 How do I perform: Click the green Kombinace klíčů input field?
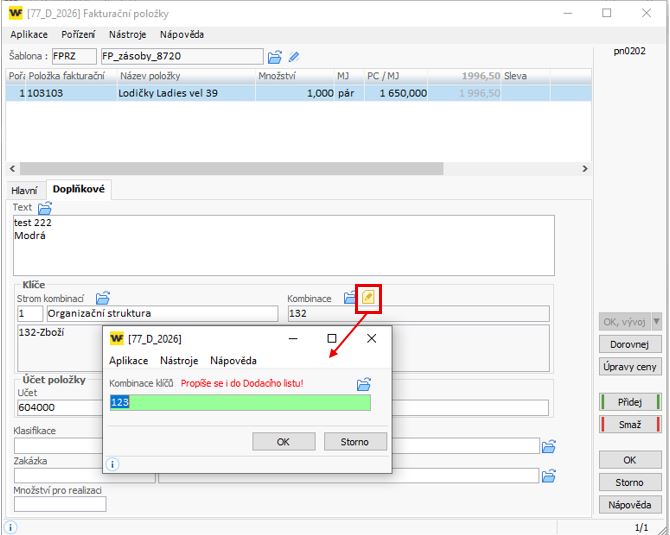[x=240, y=402]
